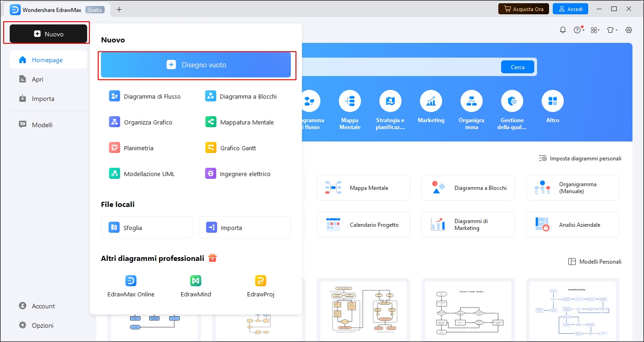Screen dimensions: 644x342
Task: Open the Diagrammi di Marketing card
Action: tap(468, 224)
